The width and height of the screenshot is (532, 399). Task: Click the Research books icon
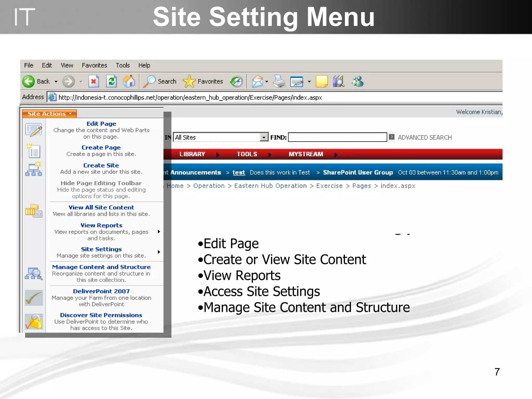point(339,82)
